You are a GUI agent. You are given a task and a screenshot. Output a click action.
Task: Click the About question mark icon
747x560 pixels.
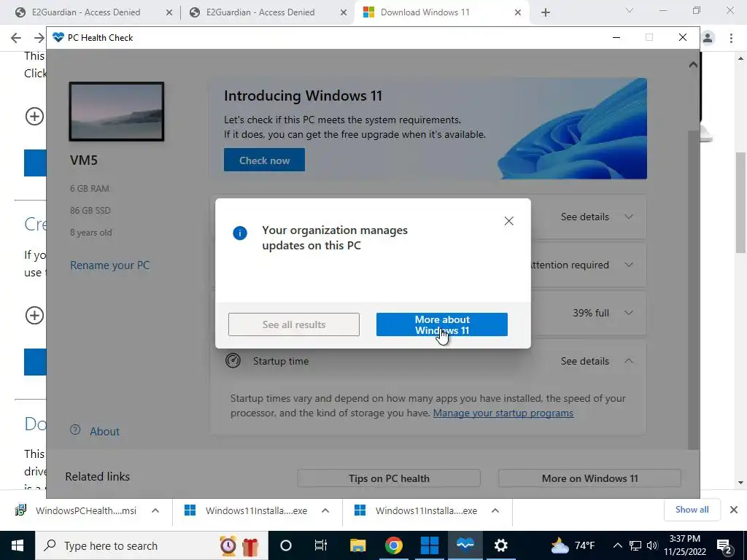pyautogui.click(x=75, y=430)
